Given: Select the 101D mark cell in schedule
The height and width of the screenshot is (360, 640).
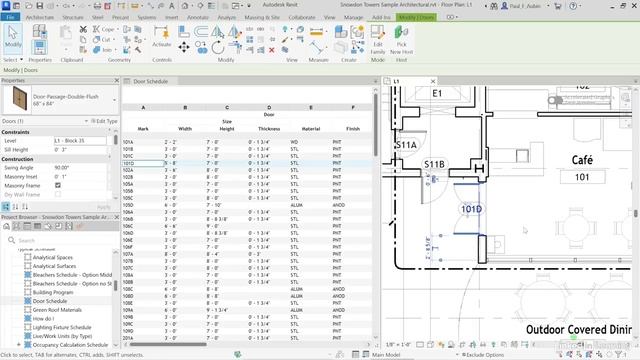Looking at the screenshot, I should click(x=143, y=163).
